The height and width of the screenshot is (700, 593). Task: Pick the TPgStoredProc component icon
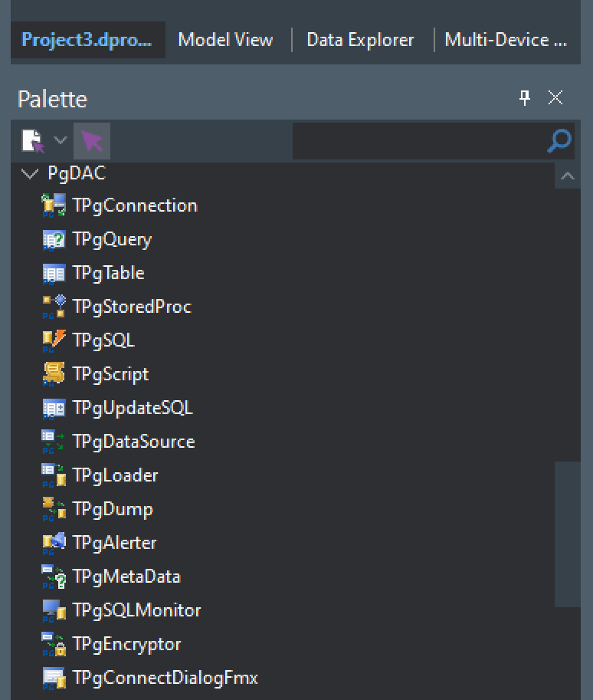click(x=54, y=307)
